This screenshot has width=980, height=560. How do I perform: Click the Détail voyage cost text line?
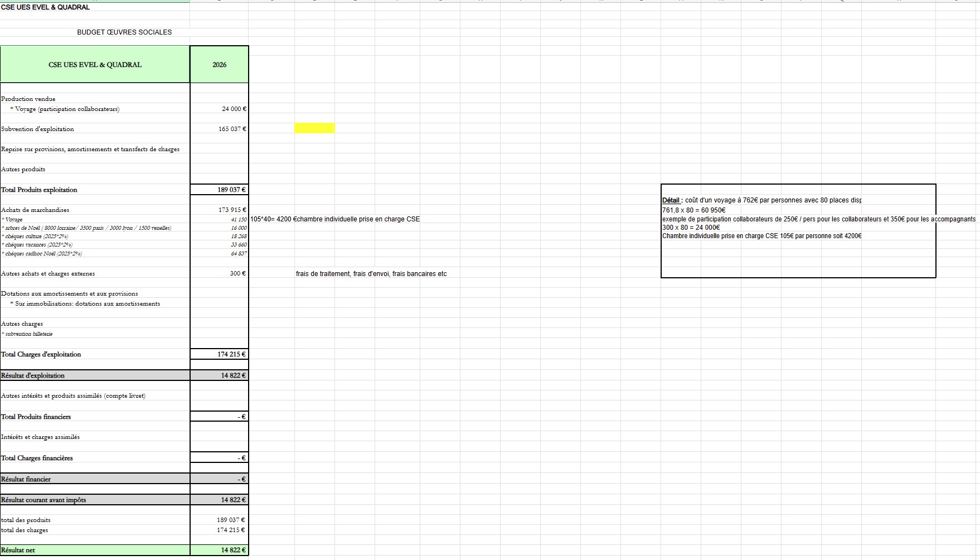tap(761, 200)
